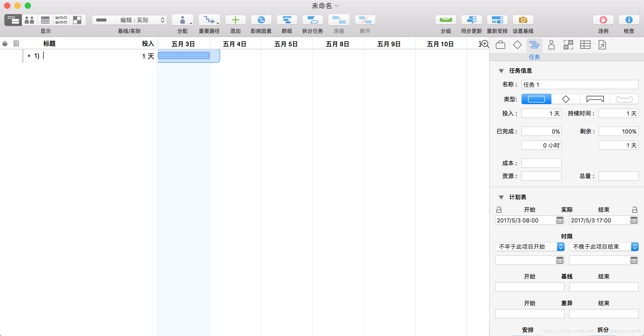Click the timeline zoom magnifier icon
644x336 pixels.
pyautogui.click(x=485, y=44)
